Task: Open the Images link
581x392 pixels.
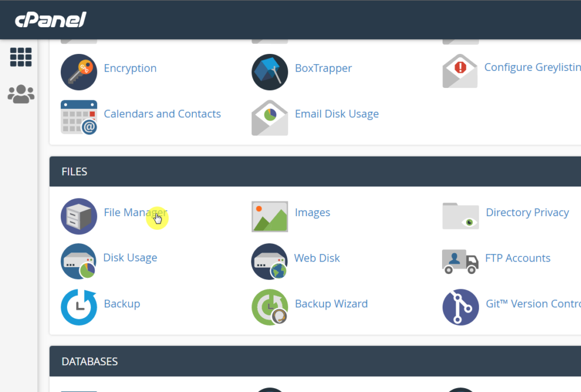Action: pos(313,213)
